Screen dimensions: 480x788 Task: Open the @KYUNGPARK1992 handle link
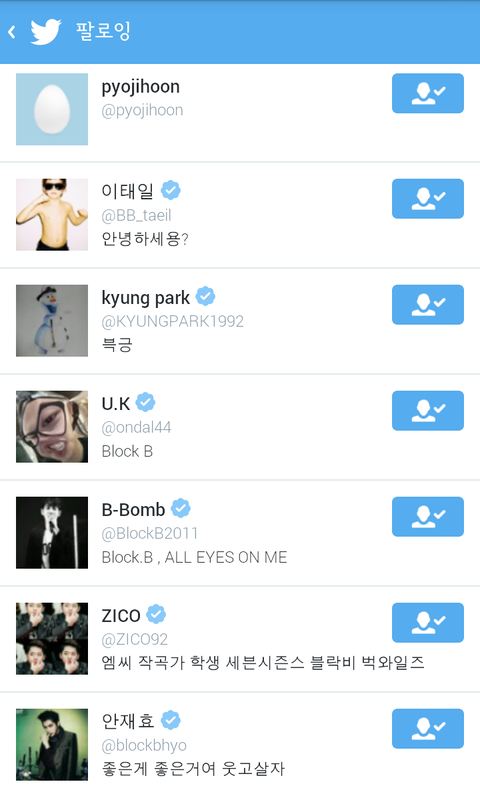pyautogui.click(x=172, y=321)
